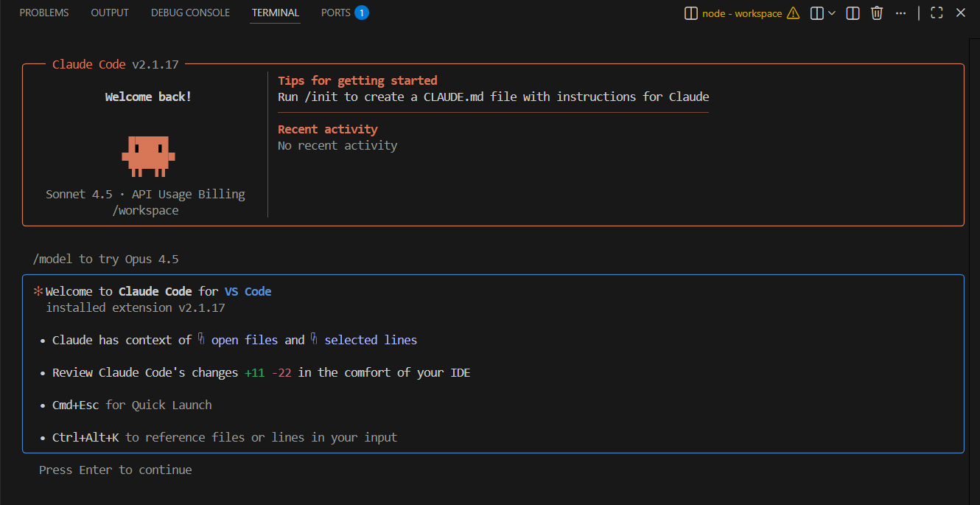This screenshot has width=980, height=505.
Task: Activate the TERMINAL tab
Action: (276, 13)
